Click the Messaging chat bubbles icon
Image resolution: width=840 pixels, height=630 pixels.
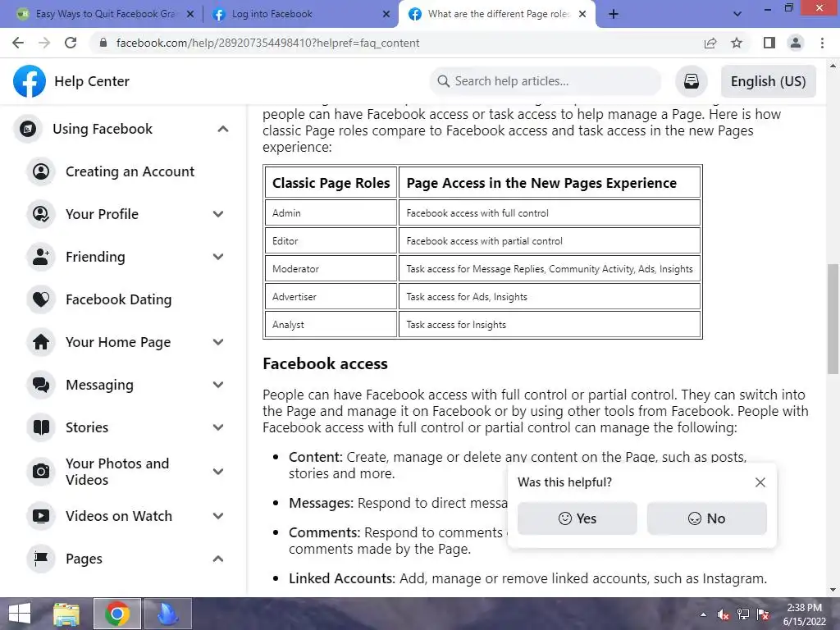(41, 385)
